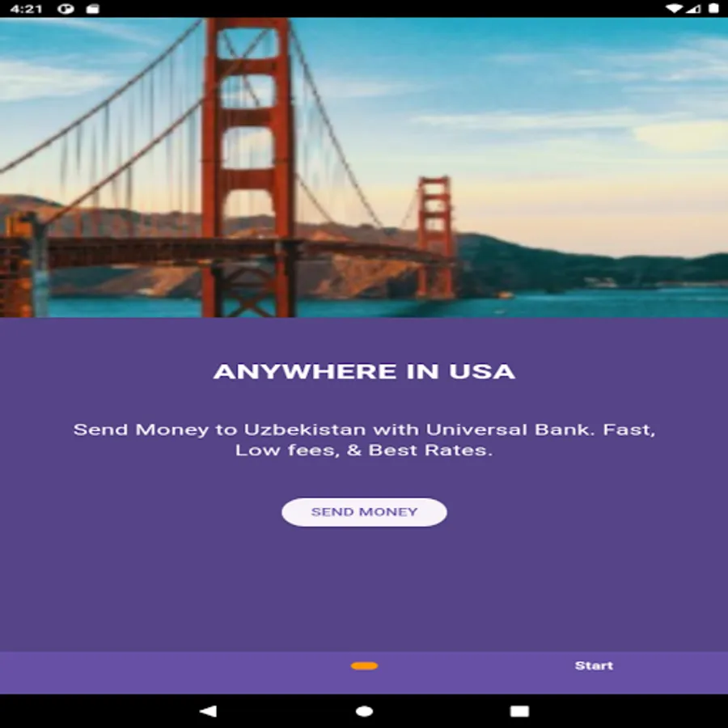Tap the Android home circle icon

(365, 711)
